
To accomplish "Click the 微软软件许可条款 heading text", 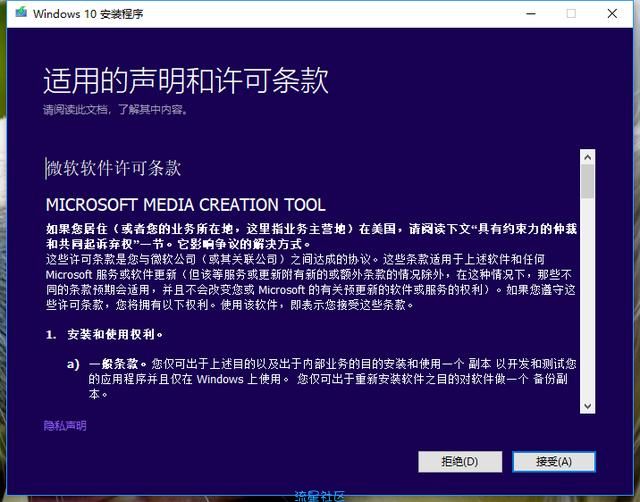I will click(114, 168).
